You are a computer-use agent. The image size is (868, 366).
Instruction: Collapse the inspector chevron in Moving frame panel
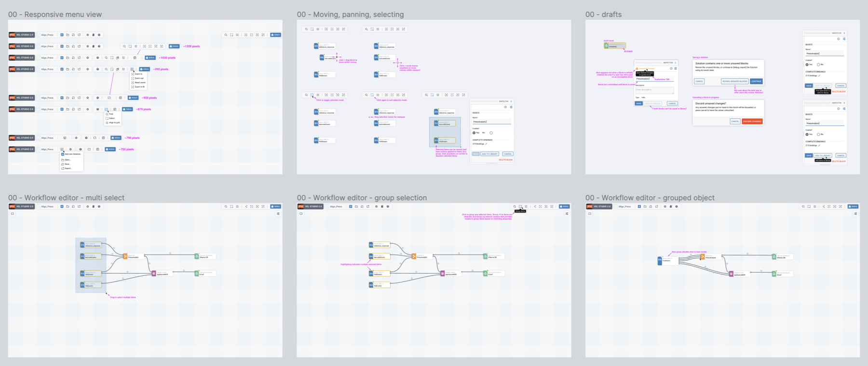coord(511,101)
